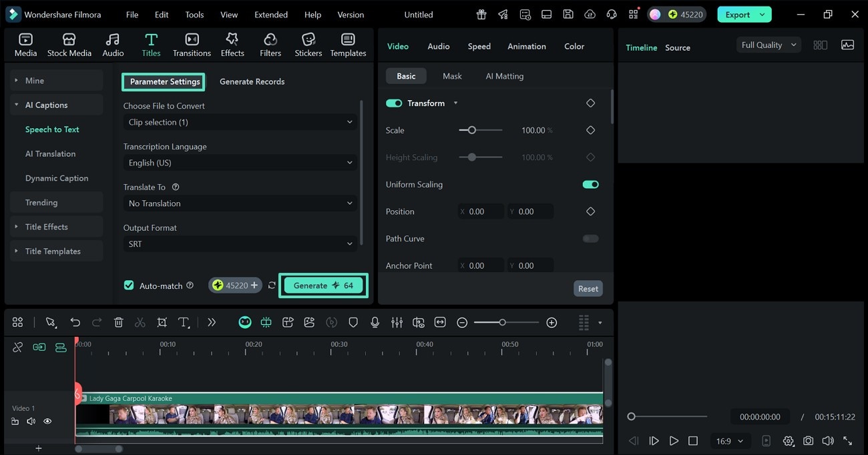
Task: Select Dynamic Caption in sidebar
Action: coord(57,178)
